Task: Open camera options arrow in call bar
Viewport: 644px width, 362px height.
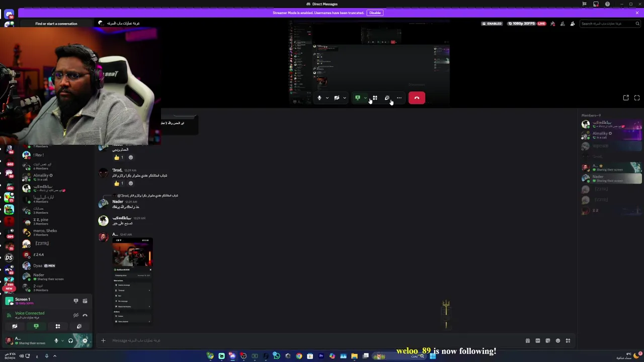Action: tap(345, 98)
